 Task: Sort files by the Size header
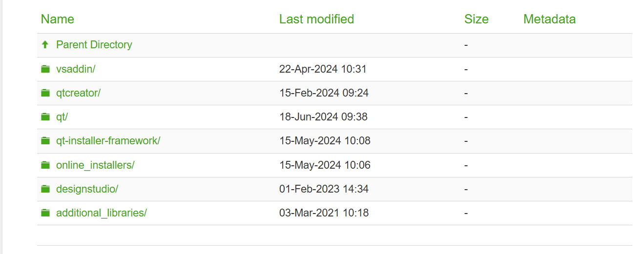pyautogui.click(x=476, y=20)
